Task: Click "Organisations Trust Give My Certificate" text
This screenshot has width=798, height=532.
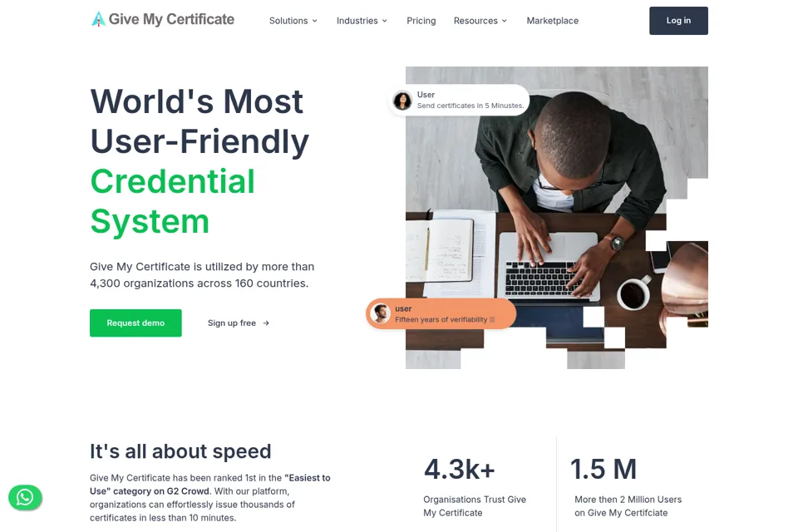Action: click(x=475, y=506)
